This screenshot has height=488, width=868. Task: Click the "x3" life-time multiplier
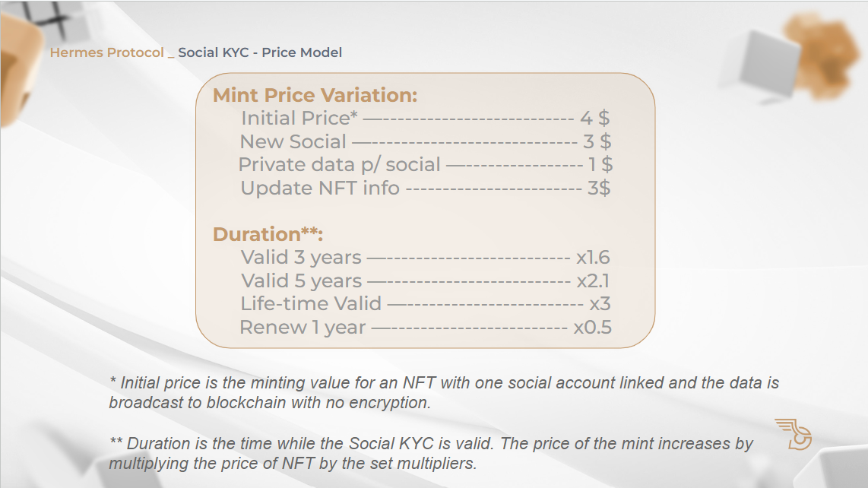[x=600, y=303]
